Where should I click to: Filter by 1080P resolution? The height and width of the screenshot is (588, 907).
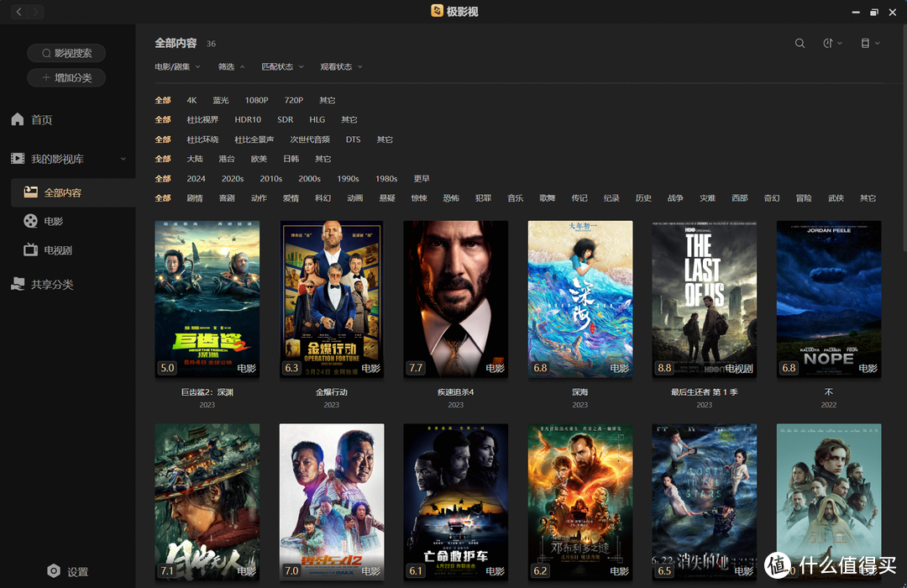click(x=257, y=100)
